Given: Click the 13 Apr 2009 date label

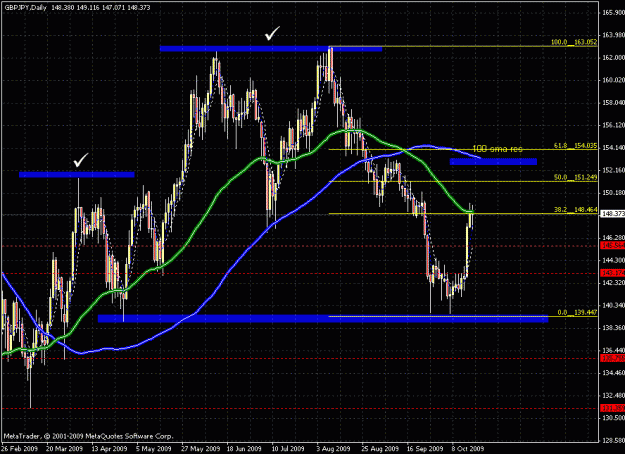Looking at the screenshot, I should point(110,449).
